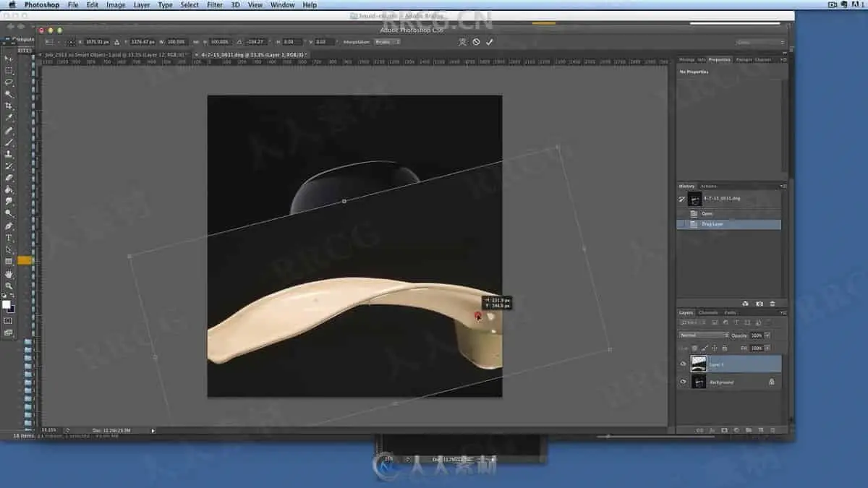The image size is (868, 488).
Task: Switch to warp mode toggle
Action: pyautogui.click(x=463, y=42)
